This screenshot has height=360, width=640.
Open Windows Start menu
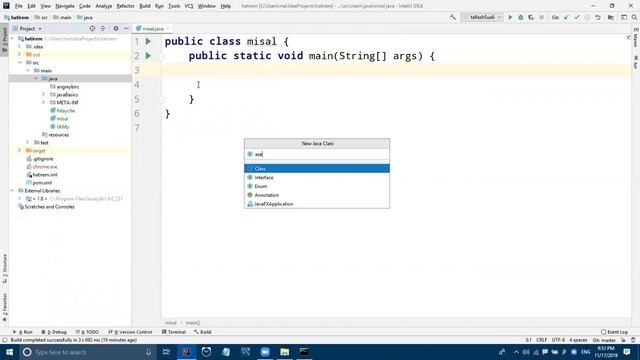click(x=9, y=352)
